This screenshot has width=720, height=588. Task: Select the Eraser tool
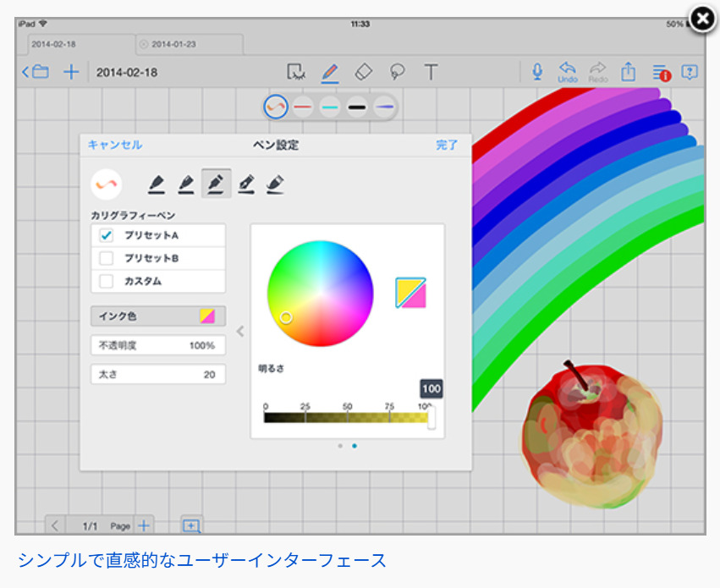(363, 72)
